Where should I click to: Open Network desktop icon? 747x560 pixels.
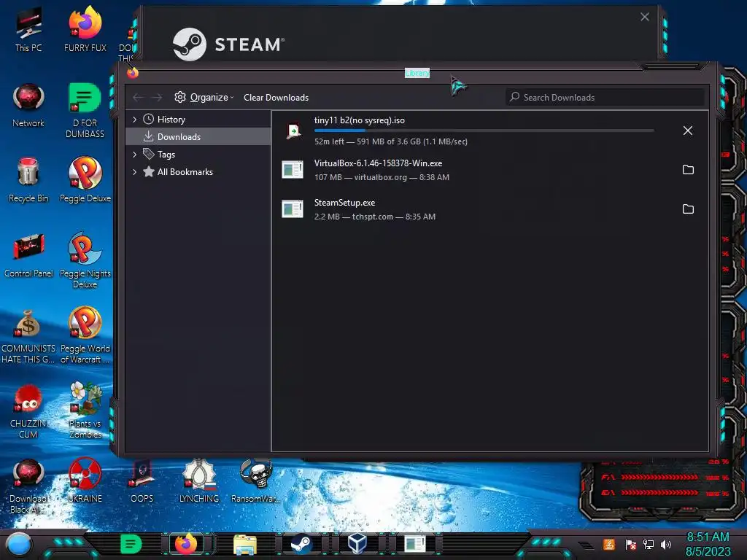click(28, 106)
